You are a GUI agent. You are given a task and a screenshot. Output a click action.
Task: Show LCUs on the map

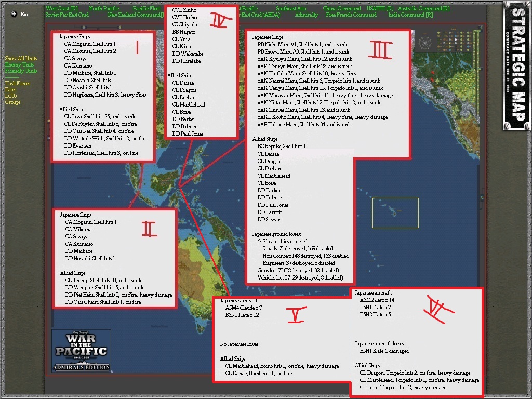[x=11, y=96]
